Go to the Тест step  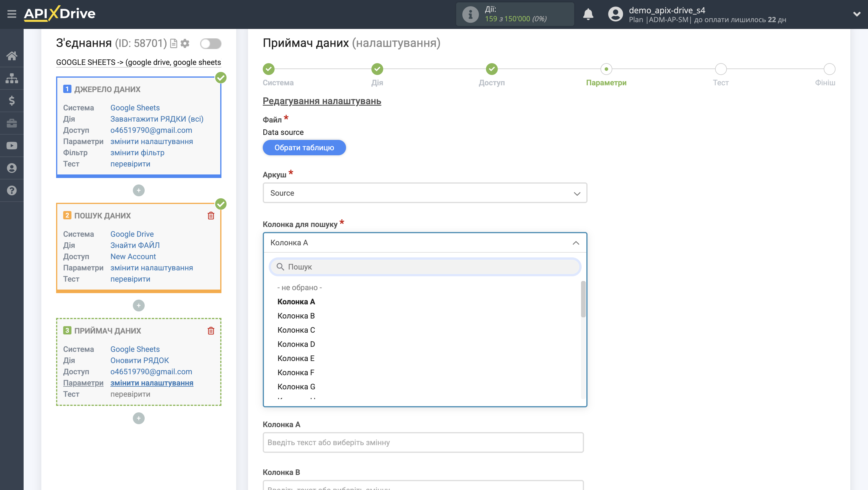(x=721, y=69)
